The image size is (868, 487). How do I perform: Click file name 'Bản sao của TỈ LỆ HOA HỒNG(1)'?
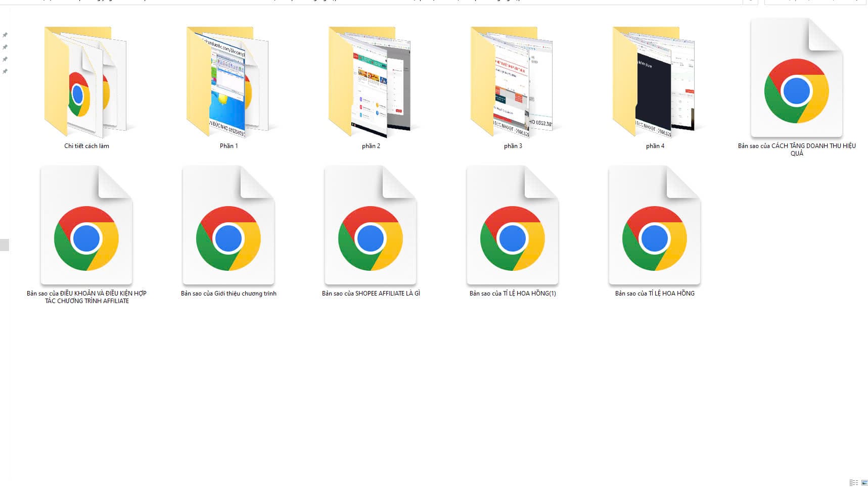(513, 294)
